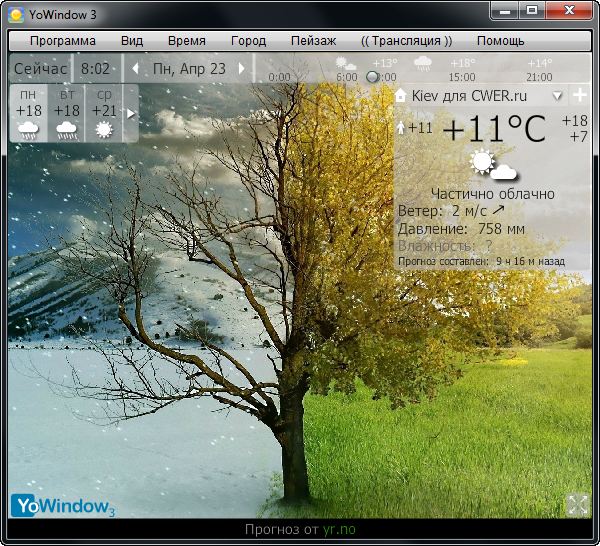Click the time slider knob on timeline
The width and height of the screenshot is (600, 546).
click(x=373, y=76)
